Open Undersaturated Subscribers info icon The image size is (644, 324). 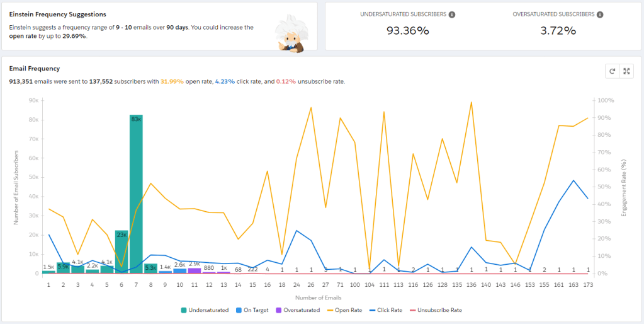452,14
